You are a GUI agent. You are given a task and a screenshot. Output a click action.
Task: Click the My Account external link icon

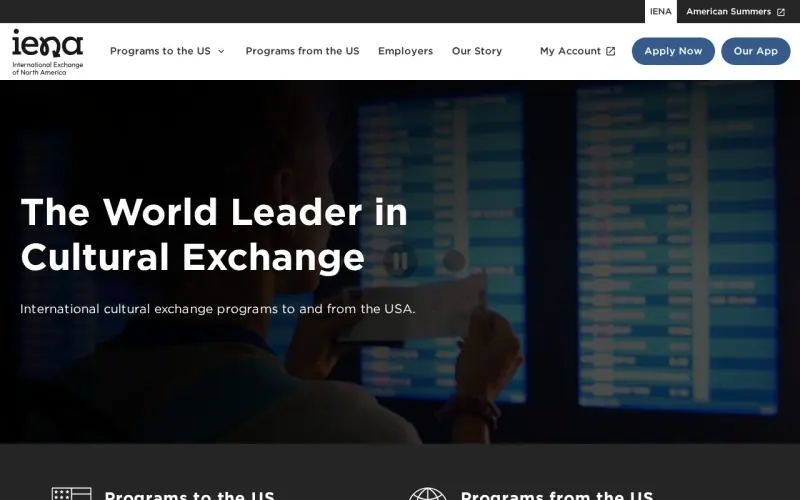pos(611,51)
